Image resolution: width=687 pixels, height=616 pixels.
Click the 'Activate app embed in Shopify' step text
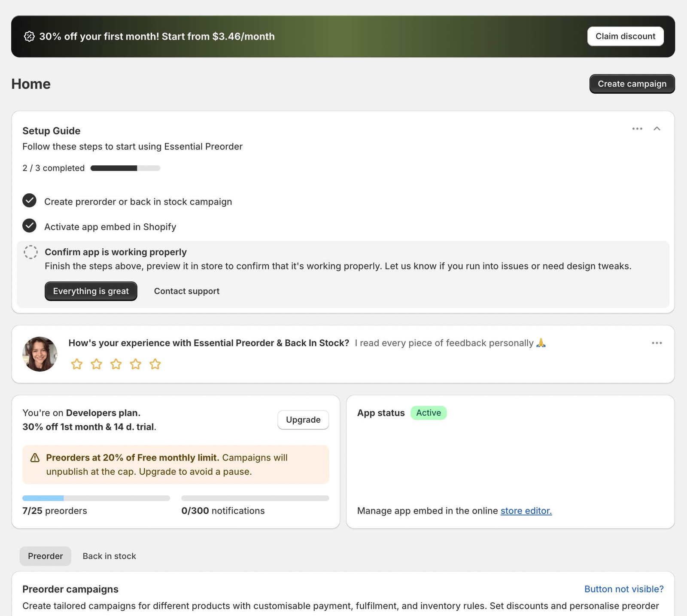pos(110,227)
